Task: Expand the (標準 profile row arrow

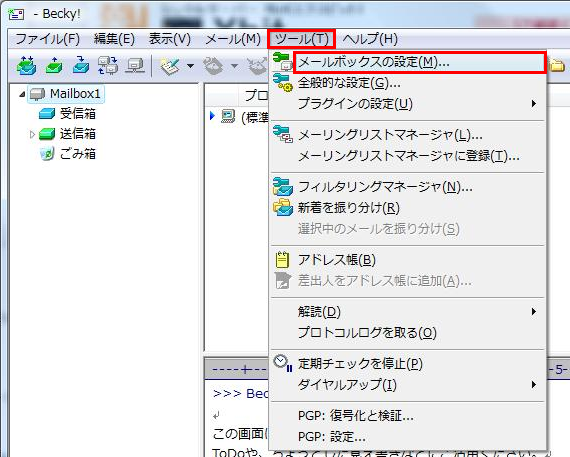Action: tap(213, 116)
